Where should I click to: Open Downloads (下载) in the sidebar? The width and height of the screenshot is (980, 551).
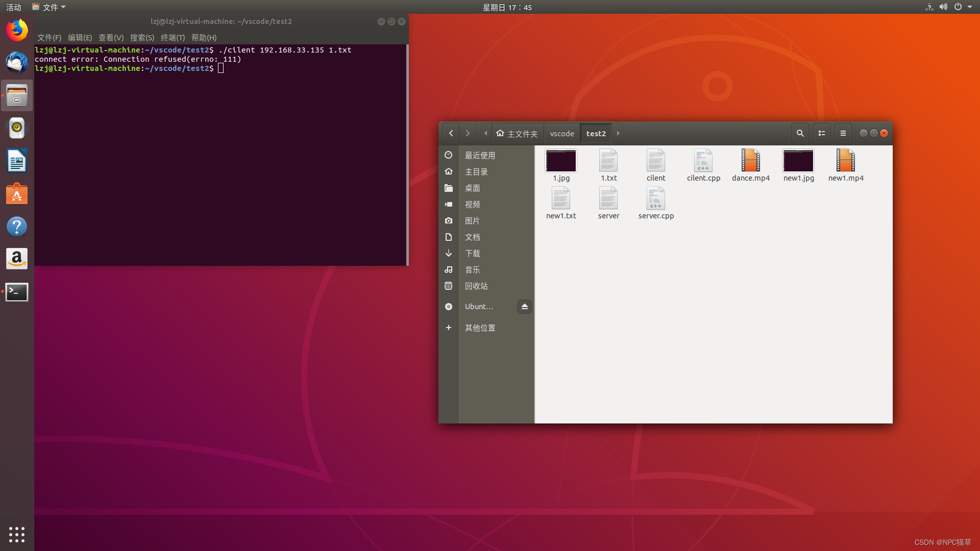coord(472,254)
